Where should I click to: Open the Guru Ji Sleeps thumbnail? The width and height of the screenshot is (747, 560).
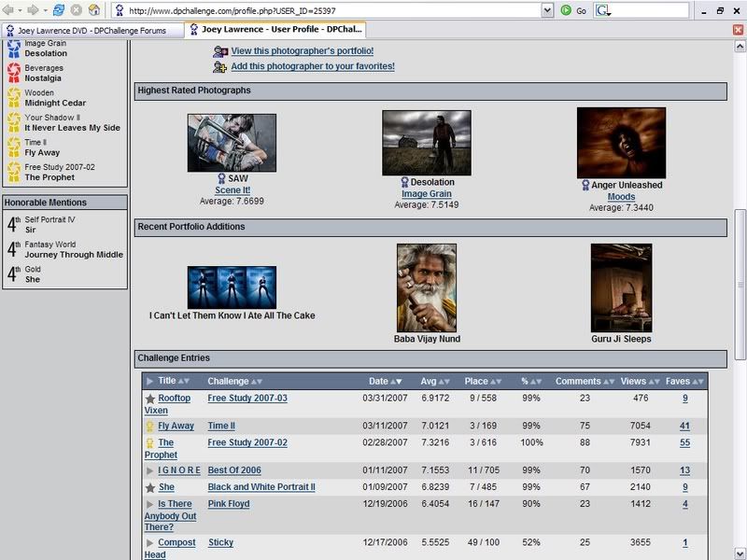pos(621,288)
